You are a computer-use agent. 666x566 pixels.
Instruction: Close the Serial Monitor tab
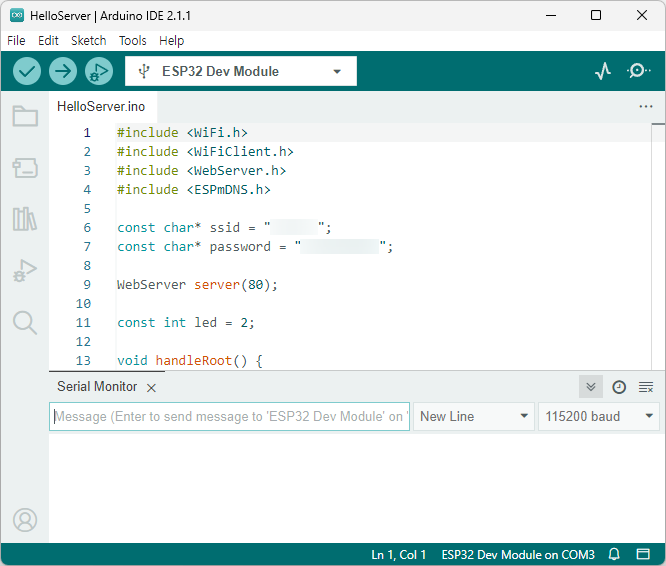(x=151, y=388)
